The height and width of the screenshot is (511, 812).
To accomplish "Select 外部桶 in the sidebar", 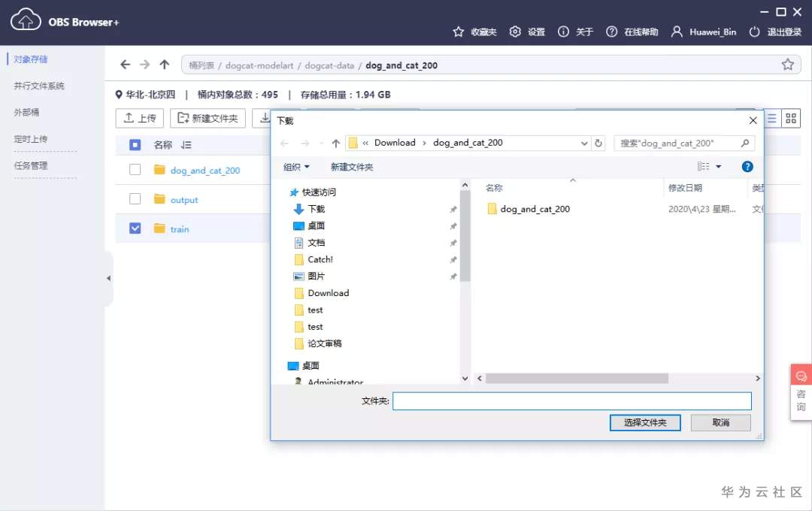I will (x=26, y=112).
